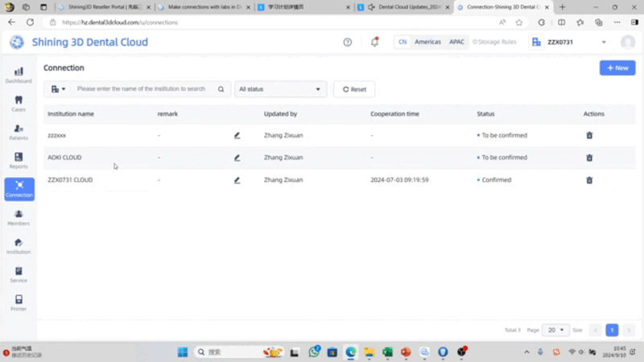Click the Reset button
The width and height of the screenshot is (644, 362).
(x=354, y=89)
